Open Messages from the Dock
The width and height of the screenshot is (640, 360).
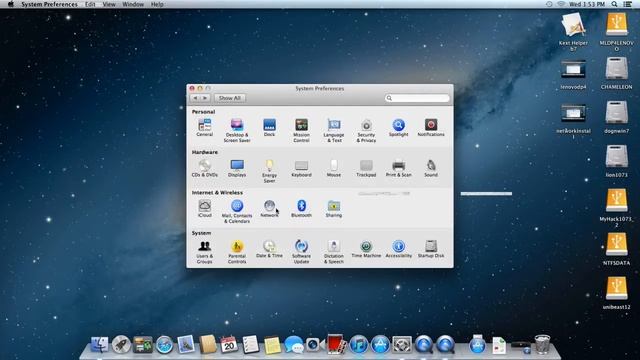[293, 345]
